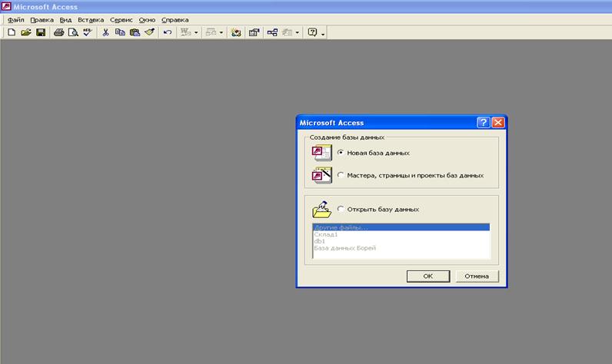The image size is (612, 364).
Task: Click the Paste clipboard icon
Action: pyautogui.click(x=135, y=32)
